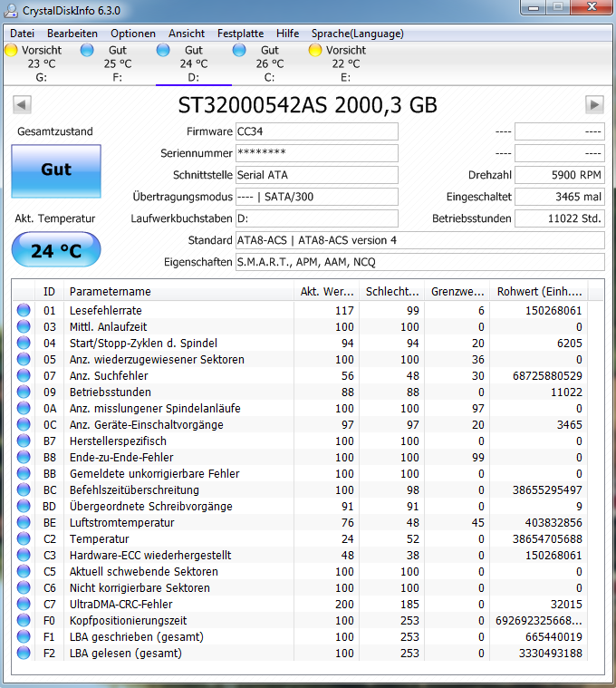The width and height of the screenshot is (616, 688).
Task: Open the Optionen menu
Action: point(133,34)
